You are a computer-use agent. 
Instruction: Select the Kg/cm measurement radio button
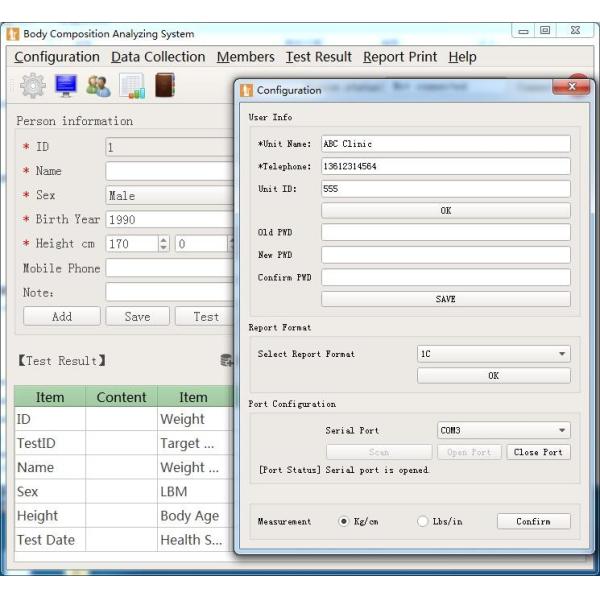click(344, 521)
